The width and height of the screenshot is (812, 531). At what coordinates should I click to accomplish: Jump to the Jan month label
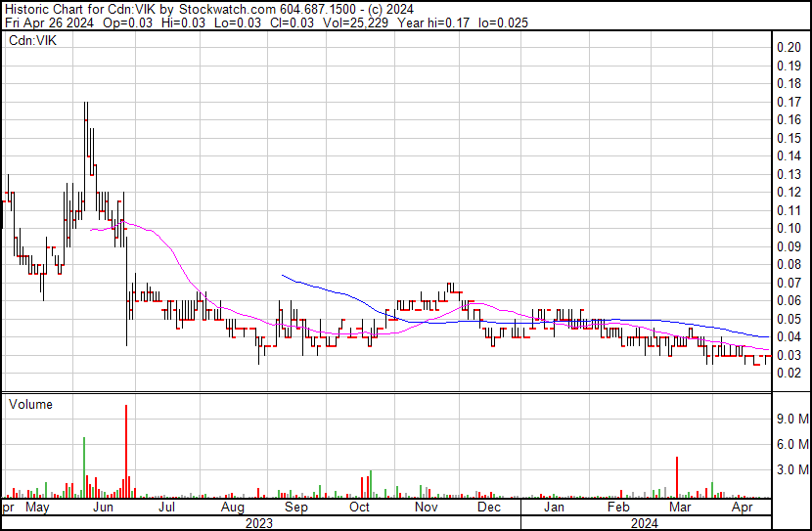point(554,508)
